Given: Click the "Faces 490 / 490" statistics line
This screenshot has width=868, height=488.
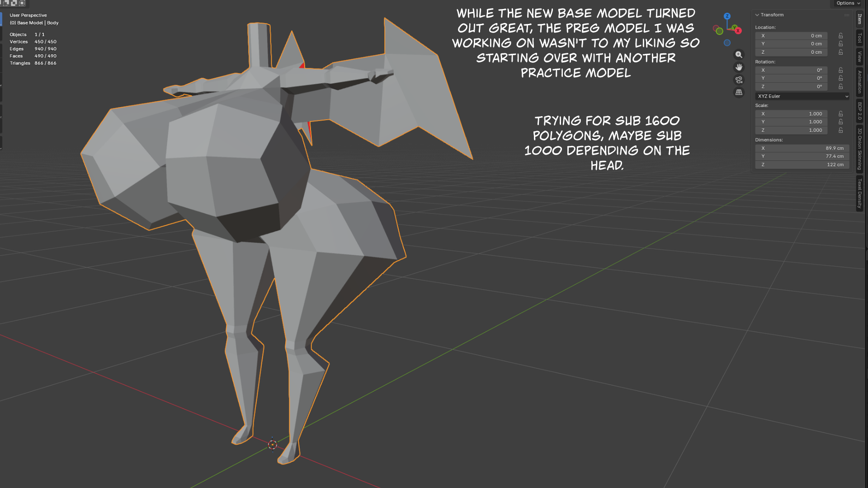Looking at the screenshot, I should tap(33, 56).
